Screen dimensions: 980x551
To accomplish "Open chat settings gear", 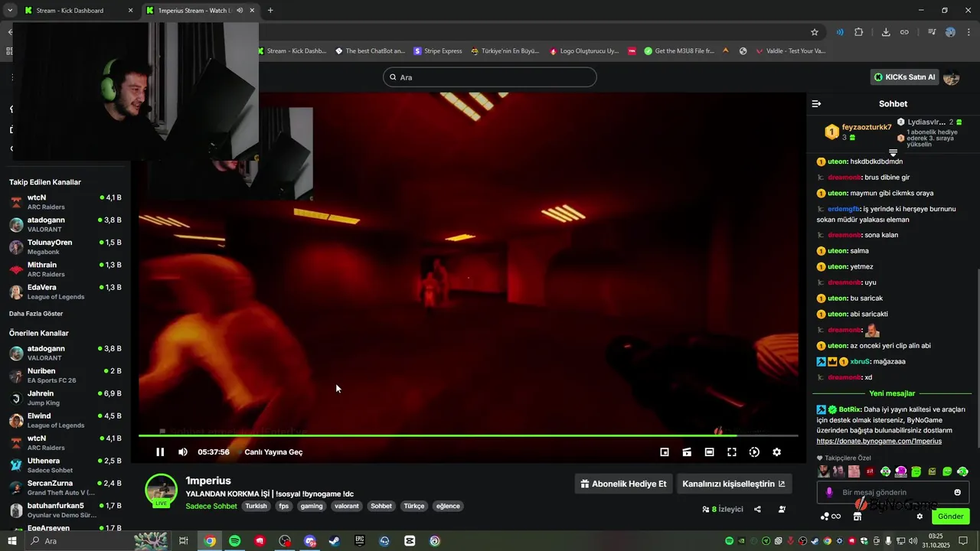I will click(920, 517).
